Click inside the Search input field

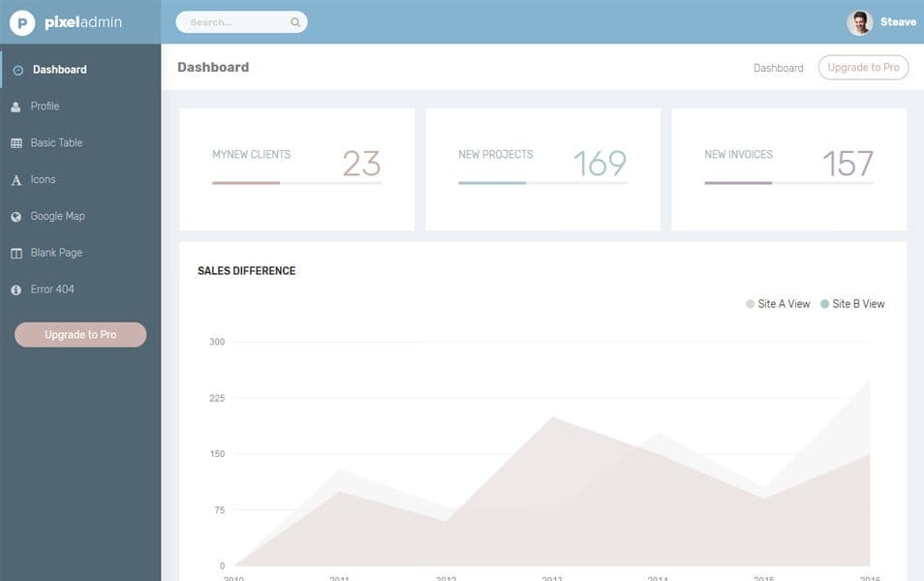tap(232, 20)
